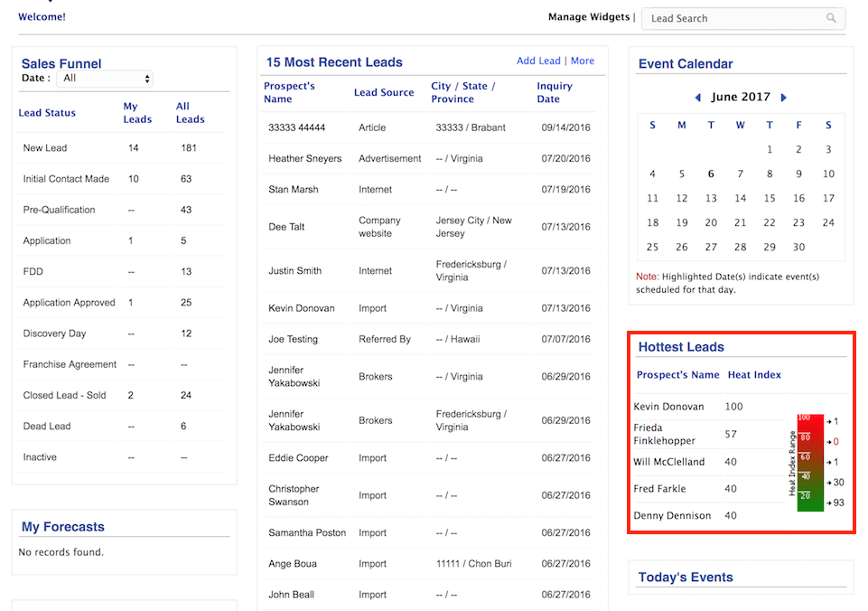Open Discovery Day count 12
The image size is (868, 611).
186,334
